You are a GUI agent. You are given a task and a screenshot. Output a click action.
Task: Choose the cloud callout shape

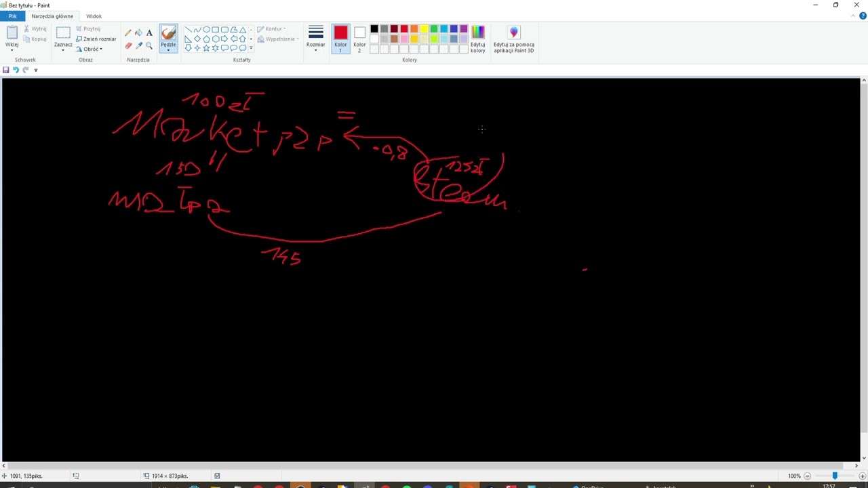click(x=243, y=47)
